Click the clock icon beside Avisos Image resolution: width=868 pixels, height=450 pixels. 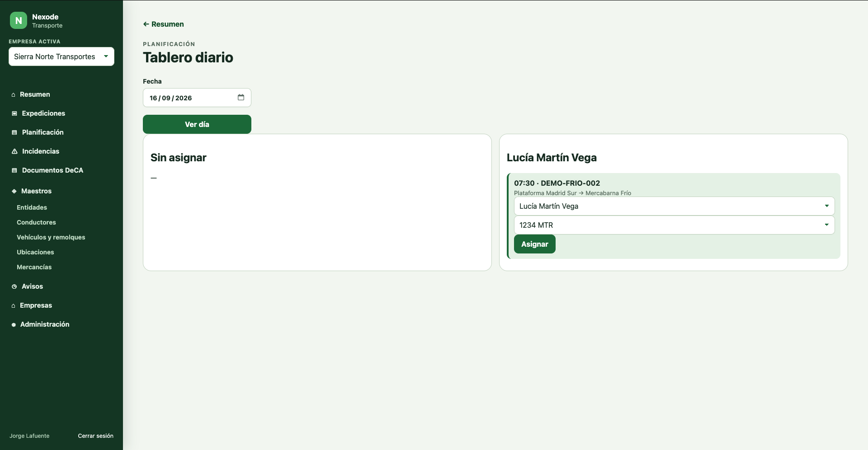pos(14,286)
